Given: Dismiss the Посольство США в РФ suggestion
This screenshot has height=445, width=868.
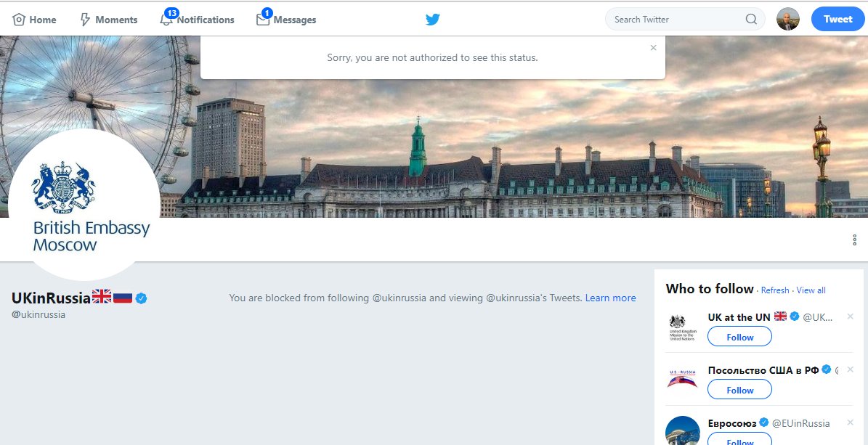Looking at the screenshot, I should (x=851, y=370).
